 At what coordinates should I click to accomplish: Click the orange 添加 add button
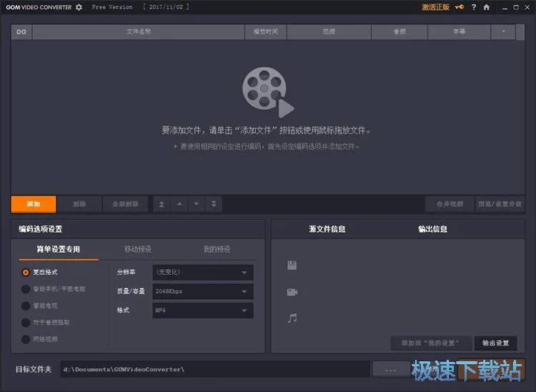click(34, 204)
